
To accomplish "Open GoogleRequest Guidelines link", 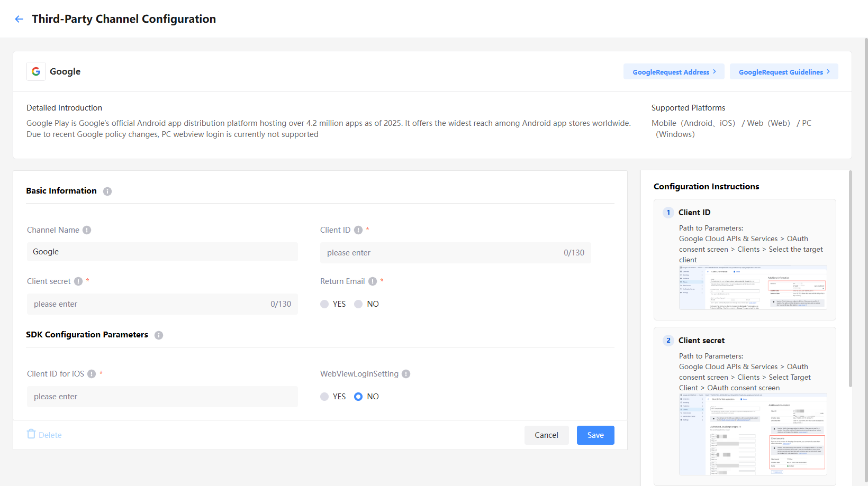I will pyautogui.click(x=784, y=72).
